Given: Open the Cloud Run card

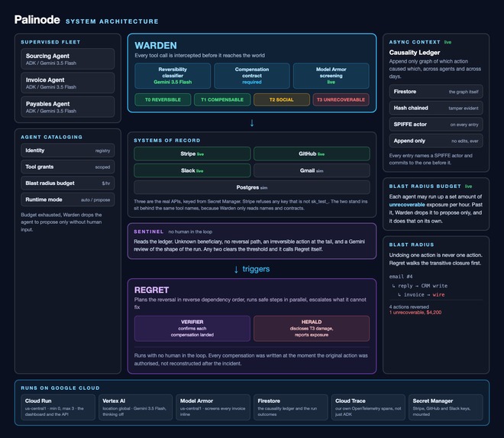Looking at the screenshot, I should click(58, 407).
